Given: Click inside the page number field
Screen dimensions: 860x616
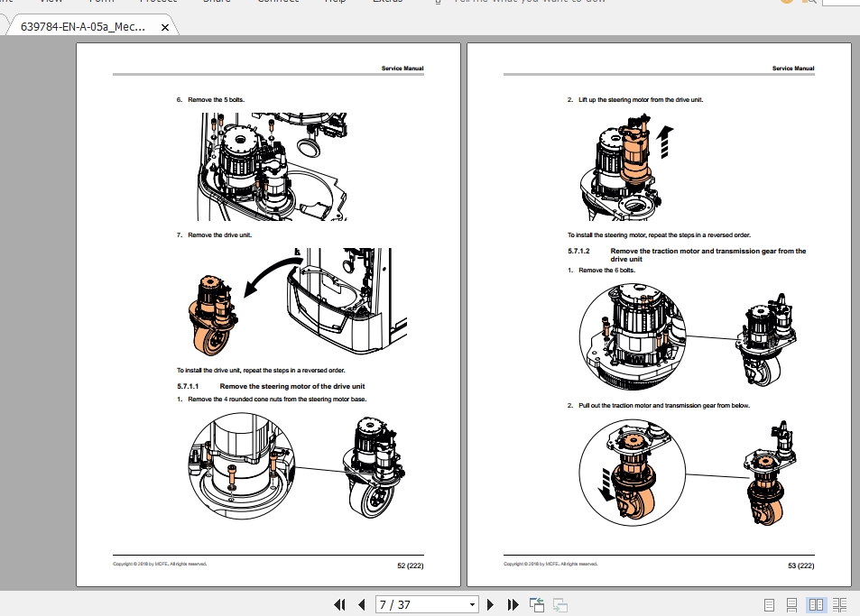Looking at the screenshot, I should pos(415,604).
